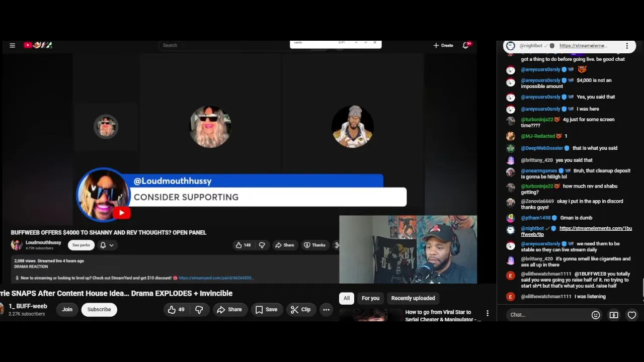Viewport: 644px width, 362px height.
Task: Click the red YouTube badge on overlay avatar
Action: tap(121, 213)
